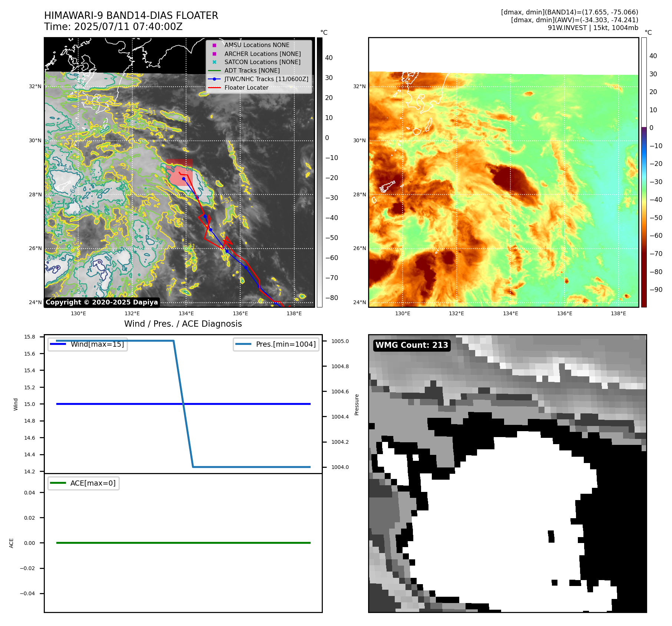Image resolution: width=672 pixels, height=626 pixels.
Task: Click the 'Wind[max=15]' legend text
Action: point(97,344)
